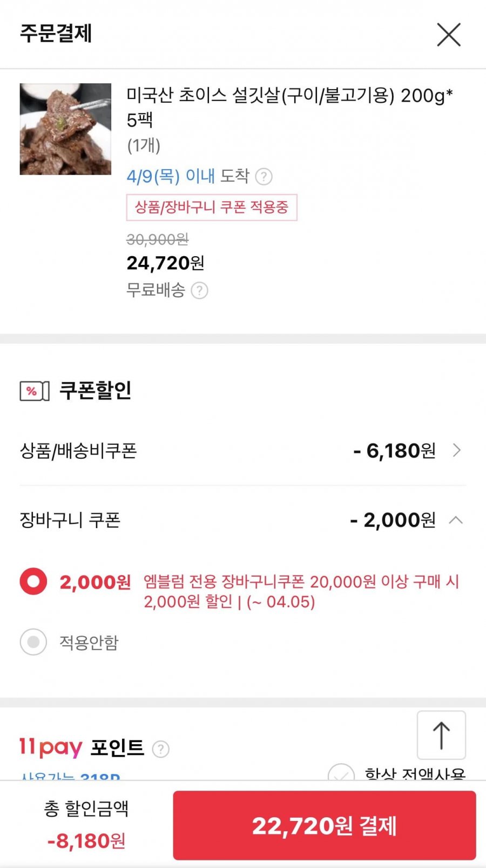486x868 pixels.
Task: Select the 2,000원 emblem cart coupon radio
Action: (x=33, y=582)
